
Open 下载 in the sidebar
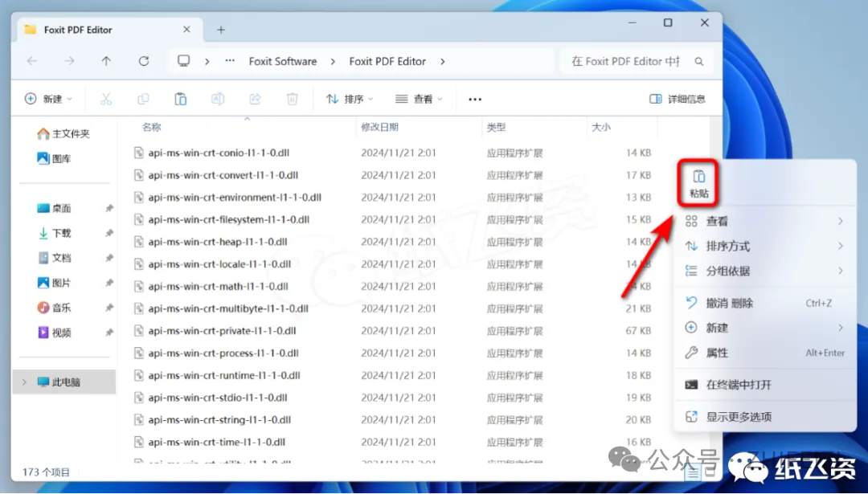[54, 234]
